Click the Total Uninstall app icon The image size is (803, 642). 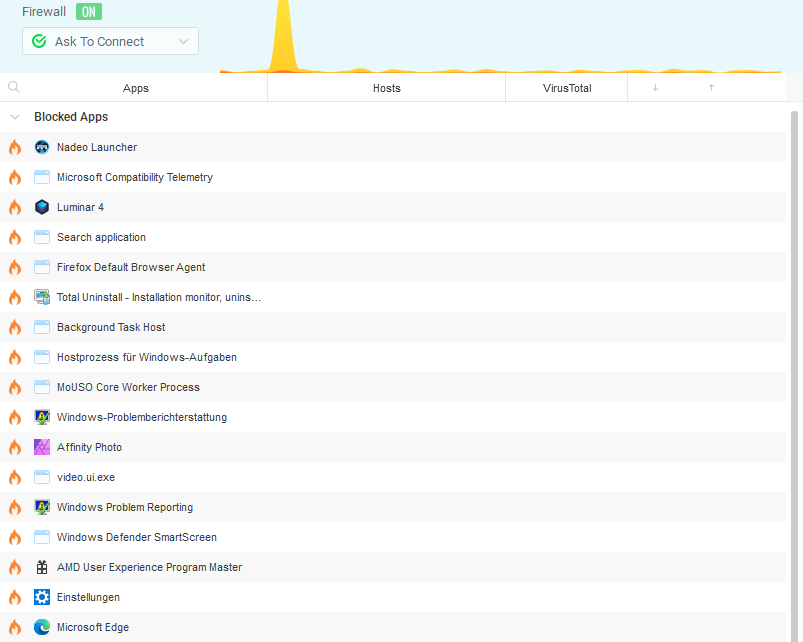pyautogui.click(x=42, y=297)
